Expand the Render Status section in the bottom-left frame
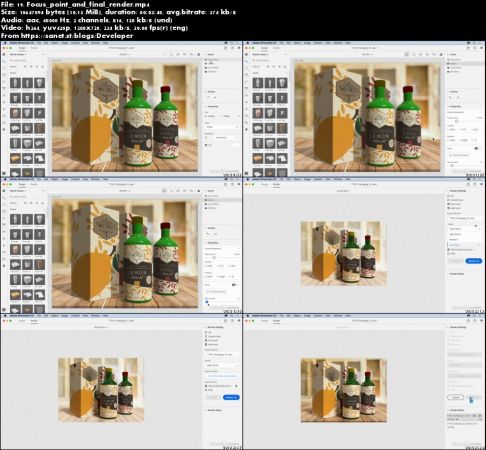 [x=214, y=410]
